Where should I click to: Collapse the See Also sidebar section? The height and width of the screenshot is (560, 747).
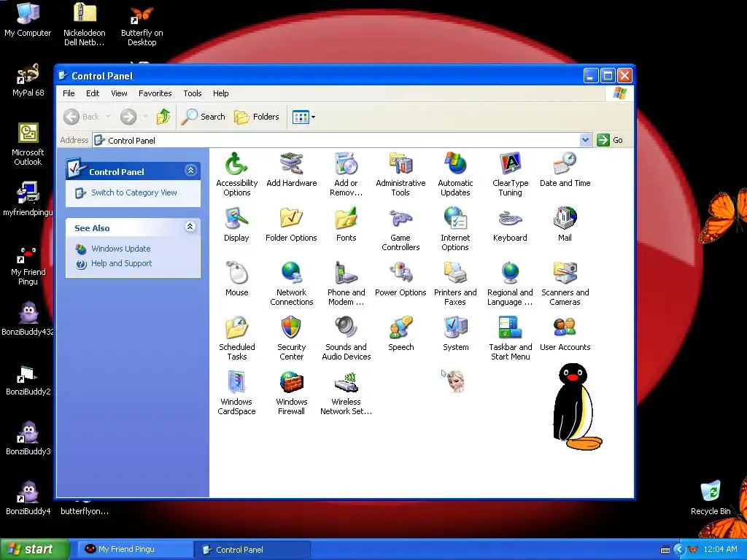point(190,227)
